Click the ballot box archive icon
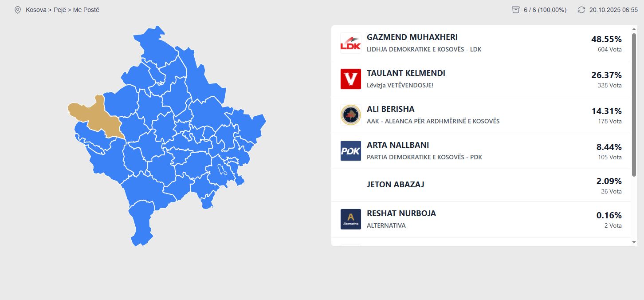This screenshot has height=300, width=644. click(x=515, y=10)
